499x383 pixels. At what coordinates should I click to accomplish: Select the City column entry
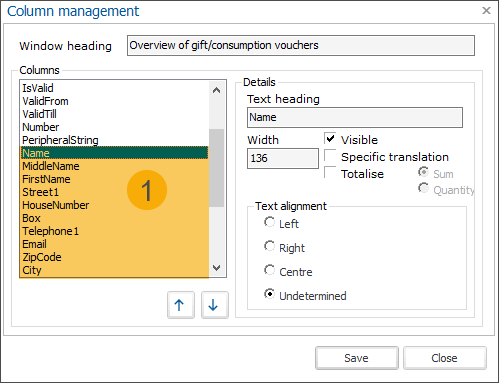point(114,270)
